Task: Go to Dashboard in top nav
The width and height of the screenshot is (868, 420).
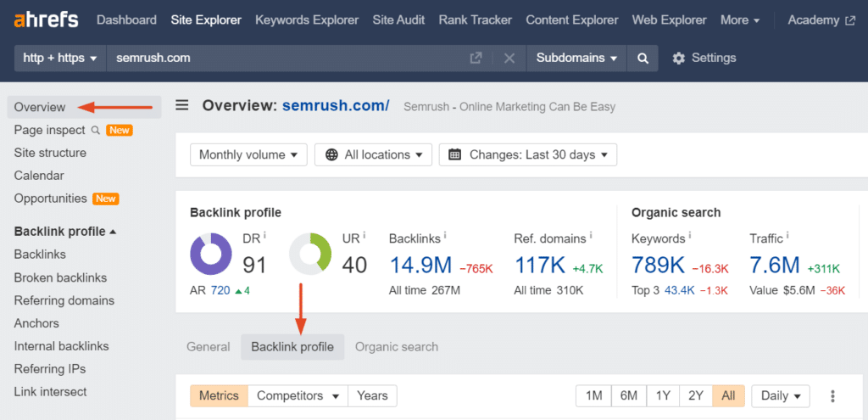Action: 127,20
